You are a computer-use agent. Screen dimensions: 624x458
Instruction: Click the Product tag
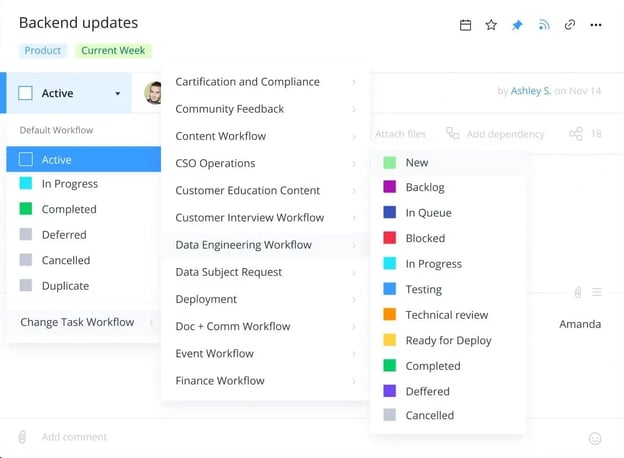point(42,50)
